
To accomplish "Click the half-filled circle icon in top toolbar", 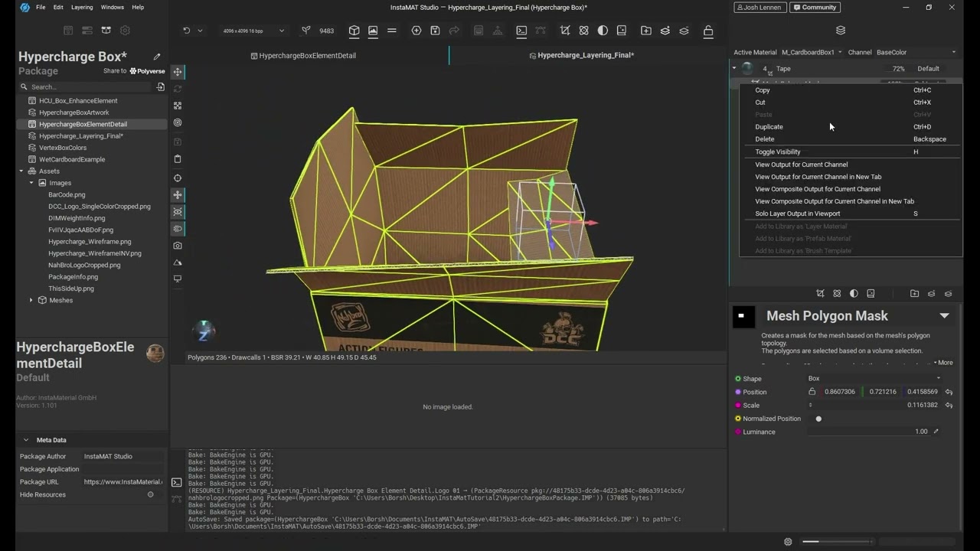I will coord(603,31).
